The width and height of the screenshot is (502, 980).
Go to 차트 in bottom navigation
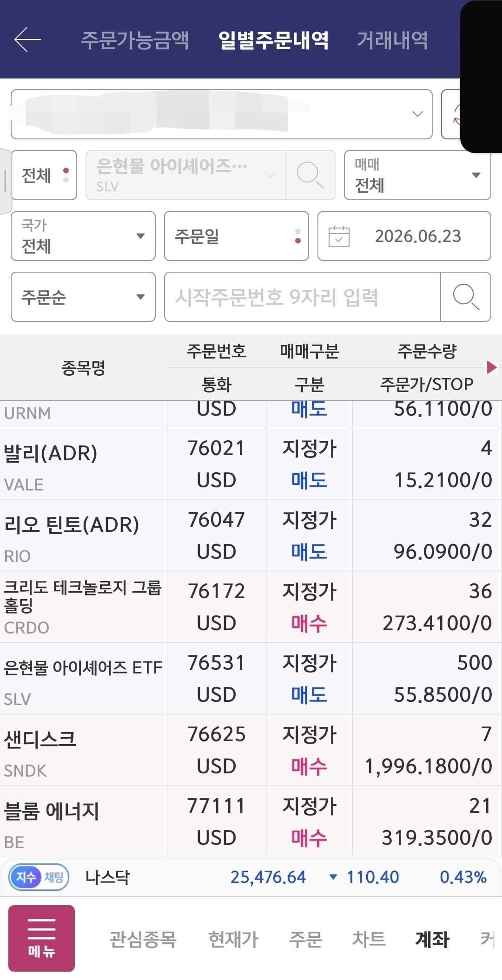point(369,939)
